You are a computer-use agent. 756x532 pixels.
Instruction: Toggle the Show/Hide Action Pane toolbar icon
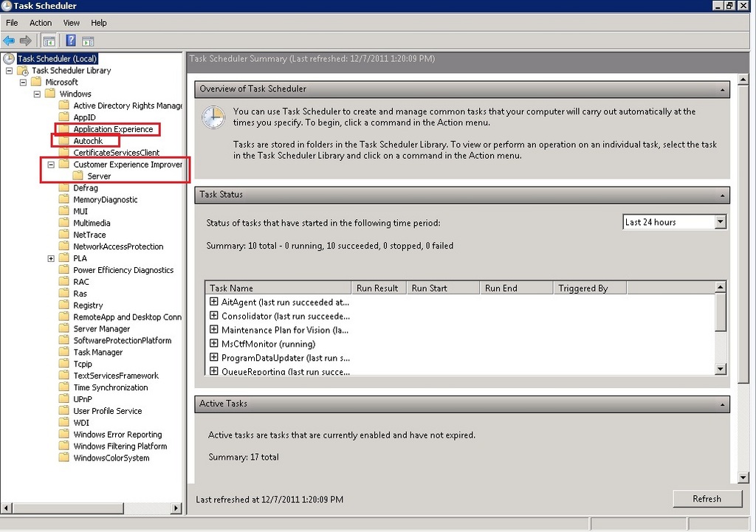coord(87,41)
